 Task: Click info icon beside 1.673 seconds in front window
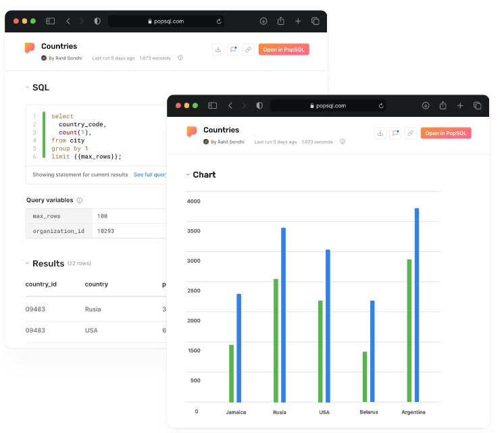pyautogui.click(x=343, y=141)
